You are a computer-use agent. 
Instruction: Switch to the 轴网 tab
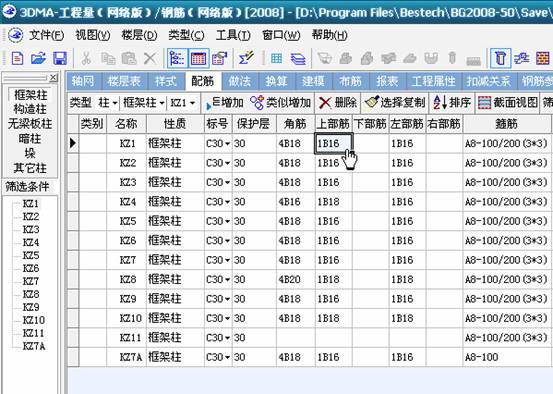point(83,81)
